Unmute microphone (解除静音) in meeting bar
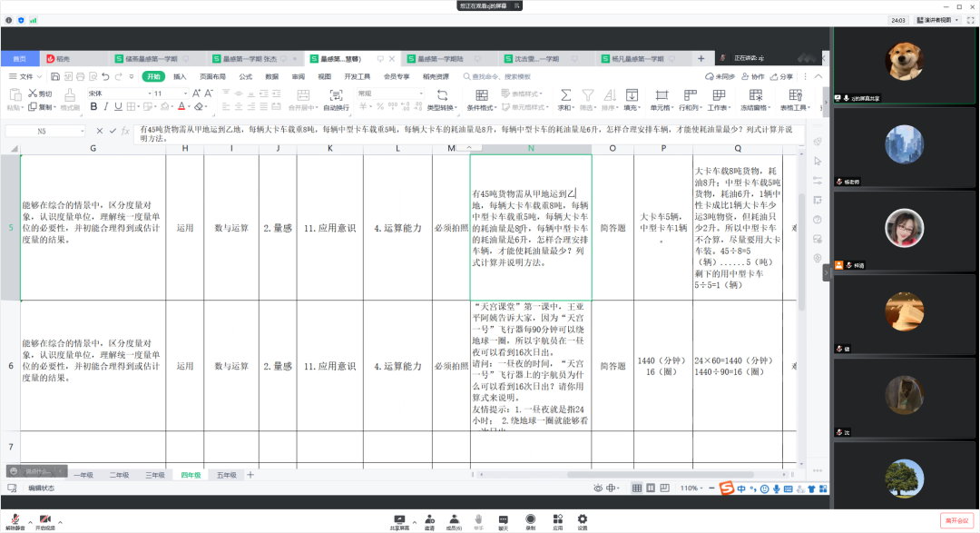The width and height of the screenshot is (980, 533). pyautogui.click(x=15, y=522)
